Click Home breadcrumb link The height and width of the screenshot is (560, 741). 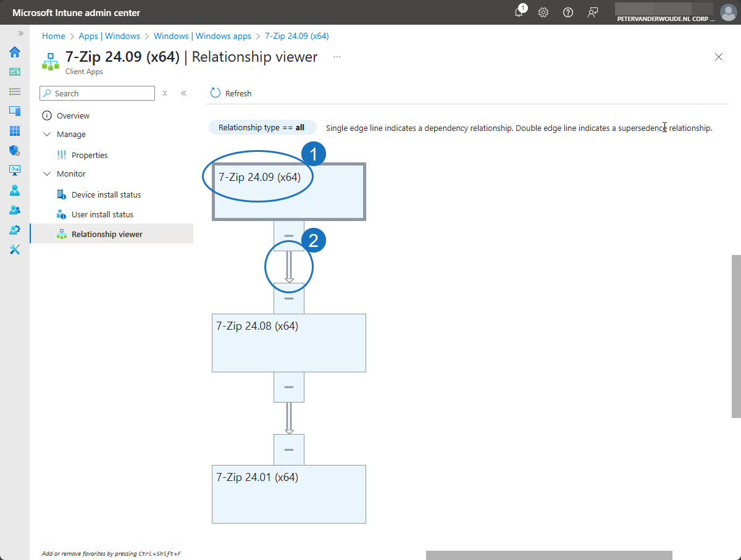[54, 36]
